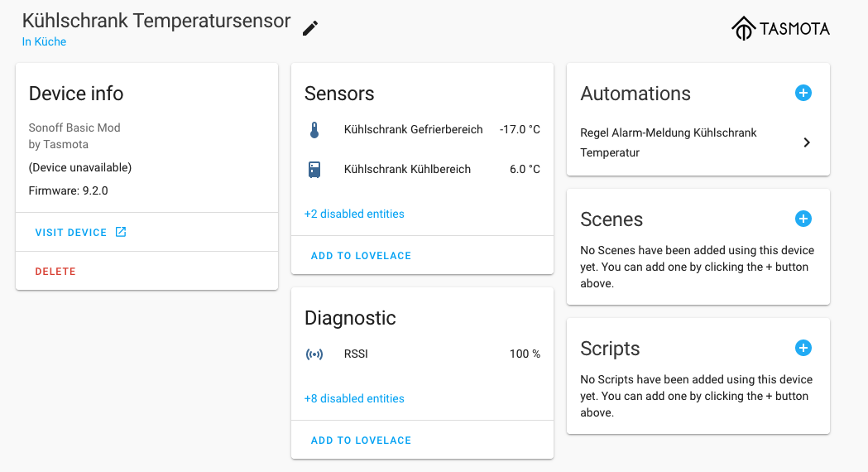Click 'Sonoff Basic Mod' model text
868x472 pixels.
(74, 128)
